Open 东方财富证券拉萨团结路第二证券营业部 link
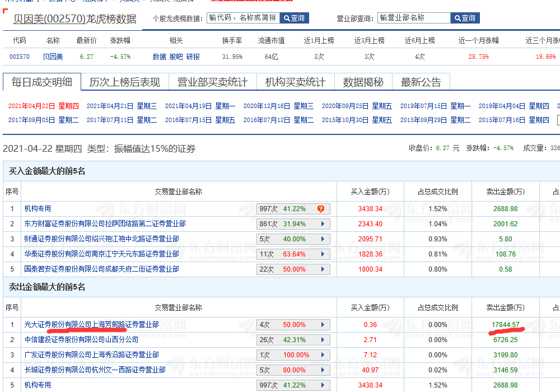 pos(105,224)
